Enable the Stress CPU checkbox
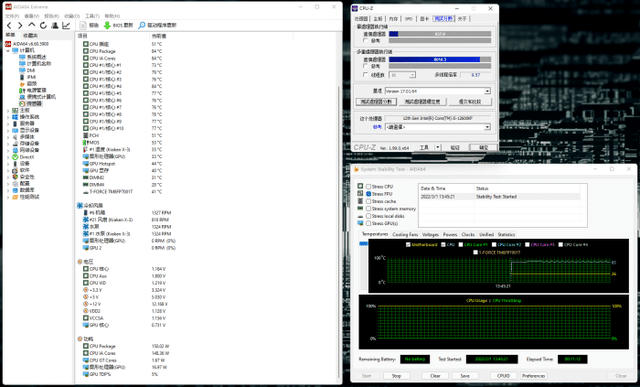Viewport: 640px width, 387px height. [369, 187]
